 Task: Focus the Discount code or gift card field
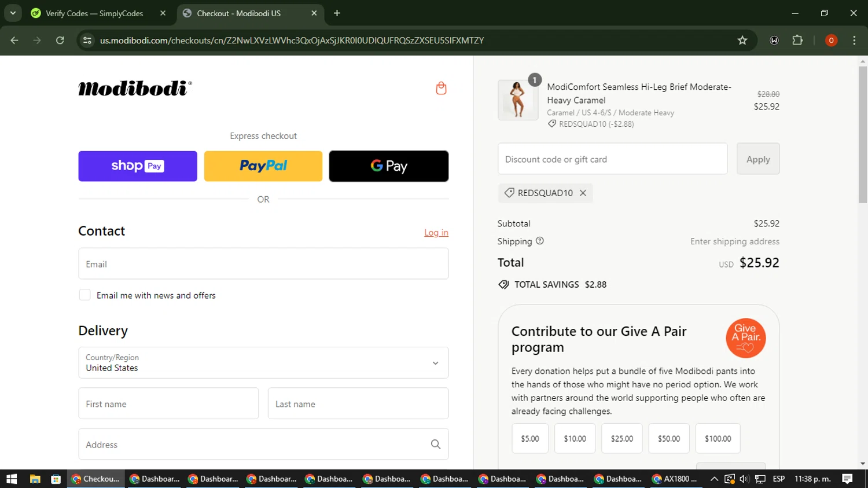pyautogui.click(x=612, y=159)
